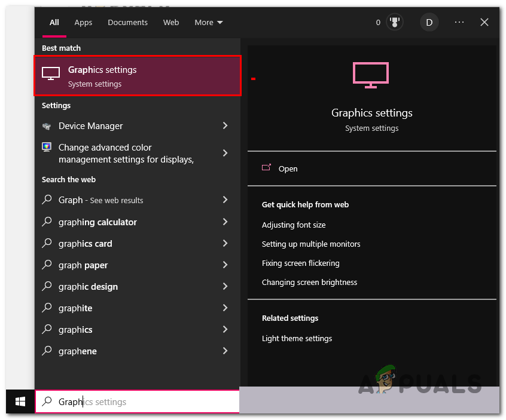Expand the graphene suggestion chevron
Screen dimensions: 506x420
(225, 351)
